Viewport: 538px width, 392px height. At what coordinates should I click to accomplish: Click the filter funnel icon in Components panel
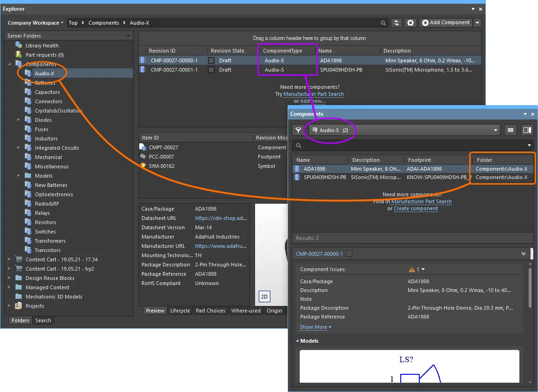point(298,130)
